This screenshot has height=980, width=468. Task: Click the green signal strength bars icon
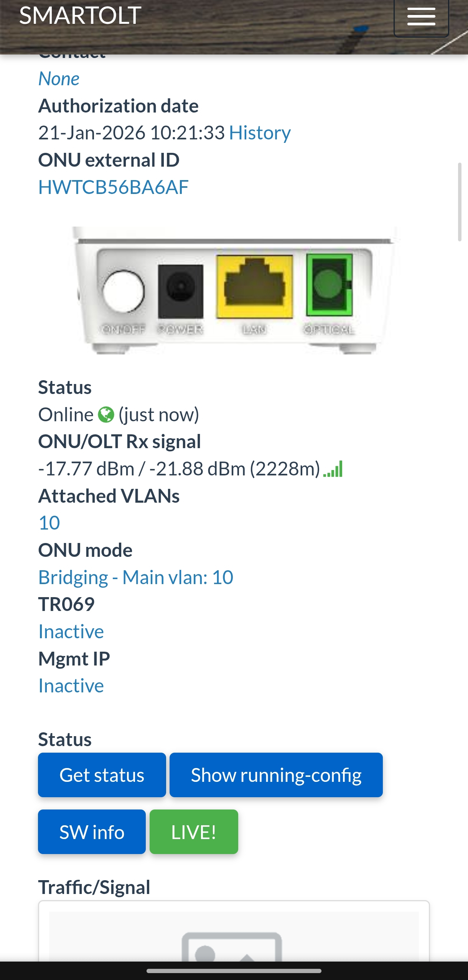click(x=333, y=469)
